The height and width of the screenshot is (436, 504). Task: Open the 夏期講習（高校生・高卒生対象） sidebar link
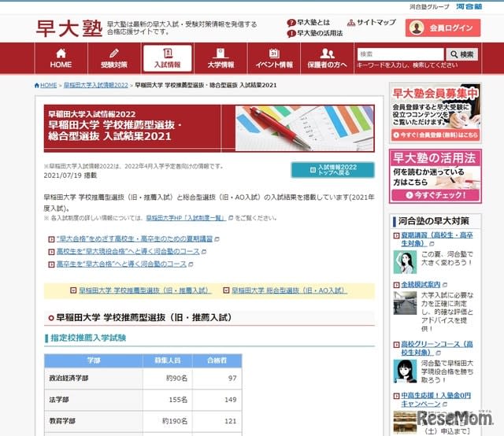437,239
